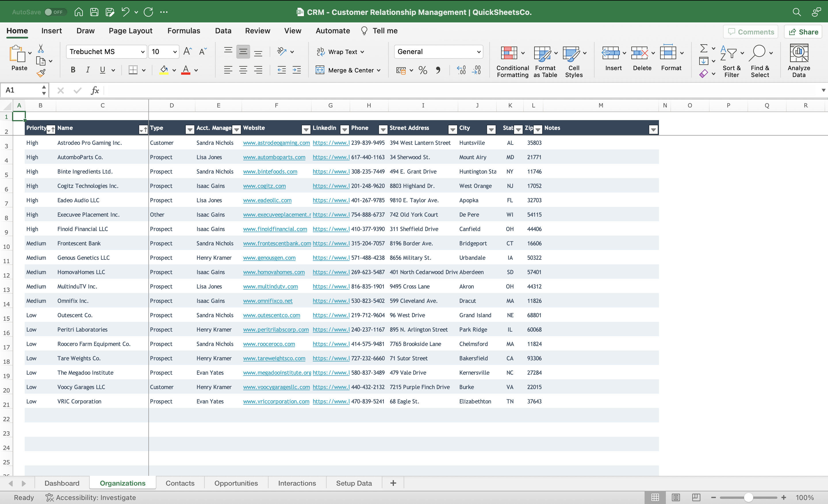Open the filter dropdown on Priority column
The width and height of the screenshot is (828, 504).
51,129
